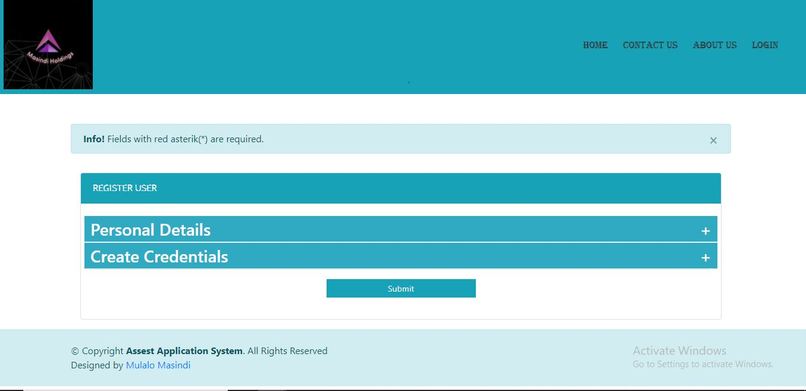Submit the registration form
This screenshot has width=806, height=391.
click(401, 288)
